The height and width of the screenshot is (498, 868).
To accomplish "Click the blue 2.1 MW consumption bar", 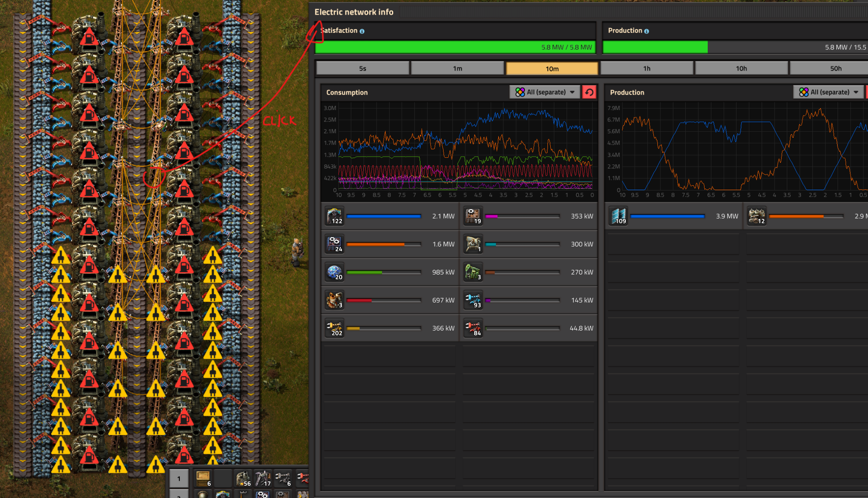I will tap(384, 217).
